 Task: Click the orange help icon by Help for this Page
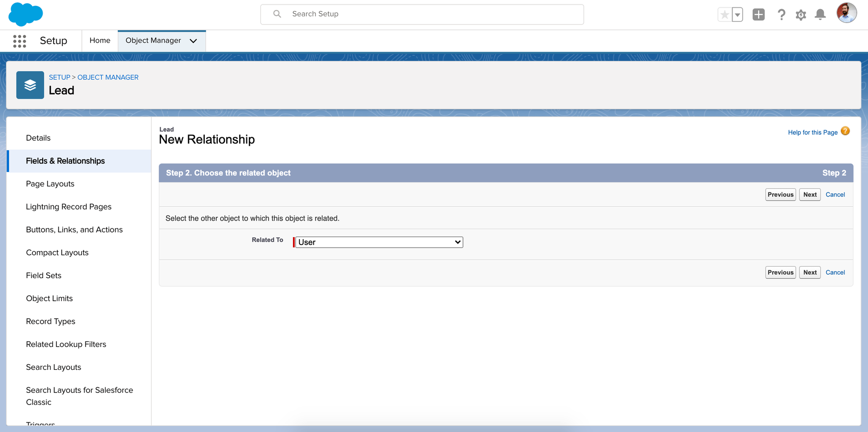pyautogui.click(x=845, y=131)
